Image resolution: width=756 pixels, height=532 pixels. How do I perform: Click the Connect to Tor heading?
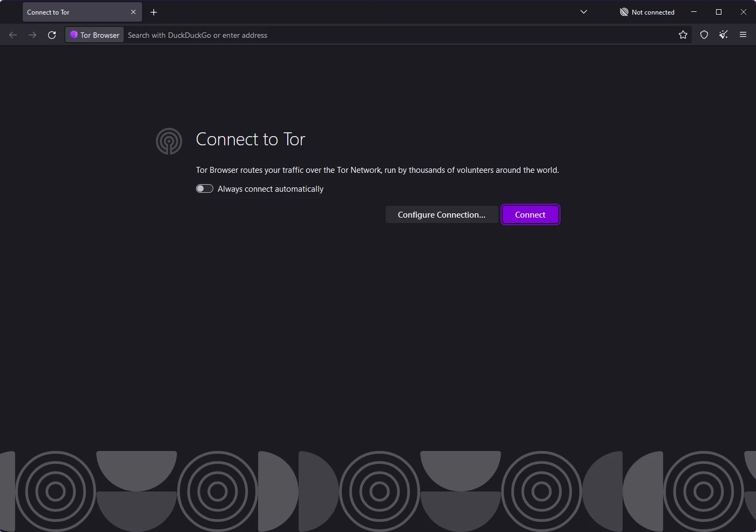[x=251, y=139]
